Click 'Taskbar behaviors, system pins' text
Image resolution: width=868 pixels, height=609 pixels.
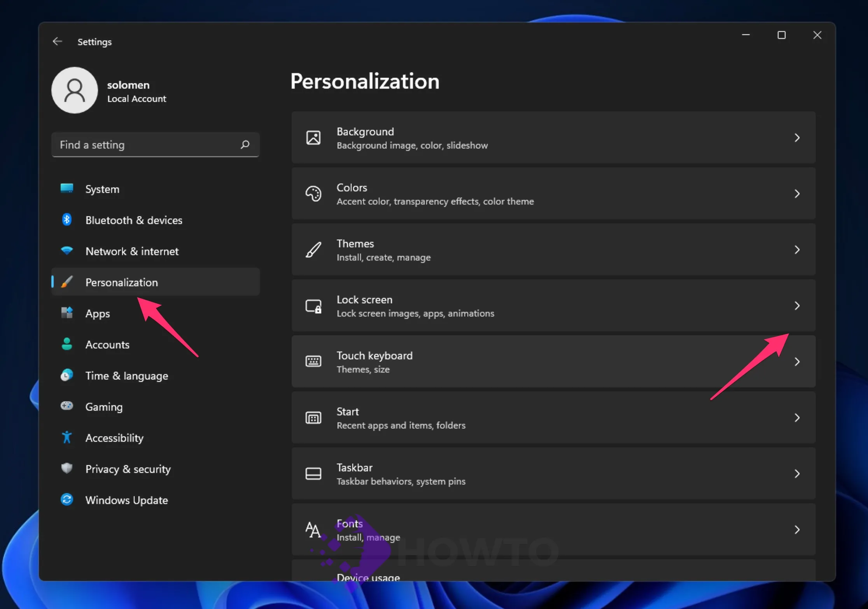click(401, 481)
